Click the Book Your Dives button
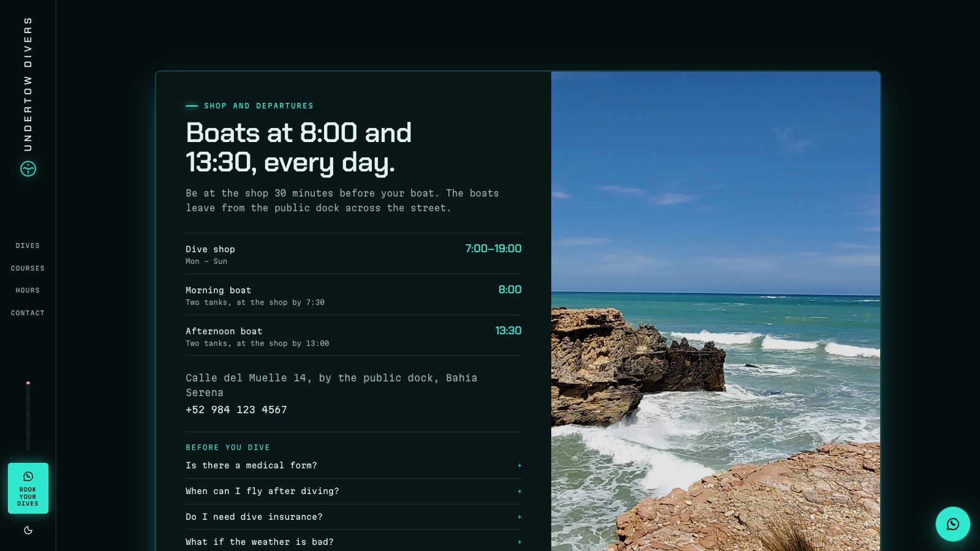 click(28, 488)
